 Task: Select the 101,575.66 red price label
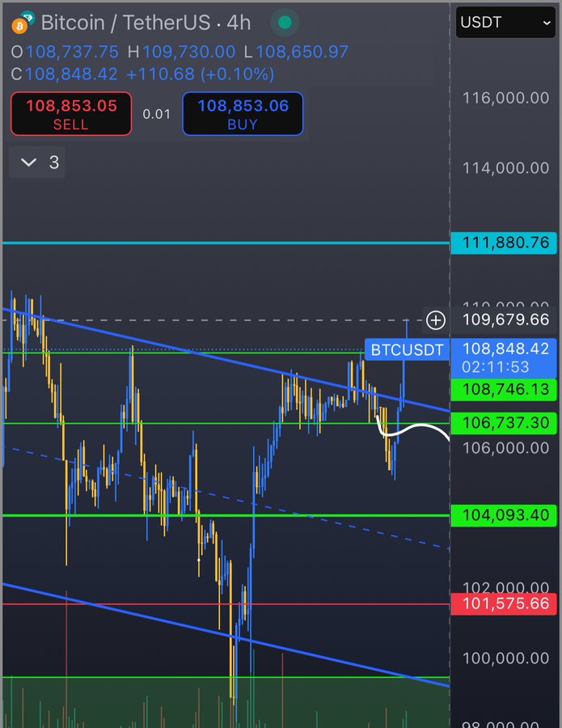tap(504, 603)
